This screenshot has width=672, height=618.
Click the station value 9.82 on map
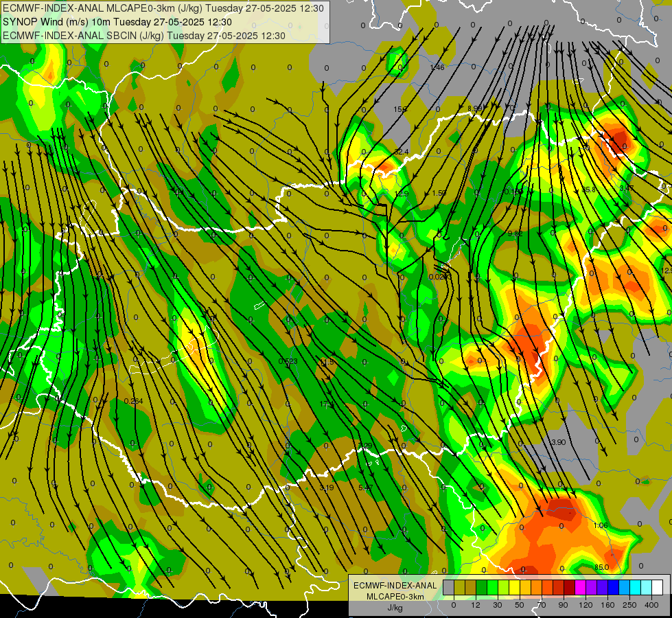(x=515, y=233)
